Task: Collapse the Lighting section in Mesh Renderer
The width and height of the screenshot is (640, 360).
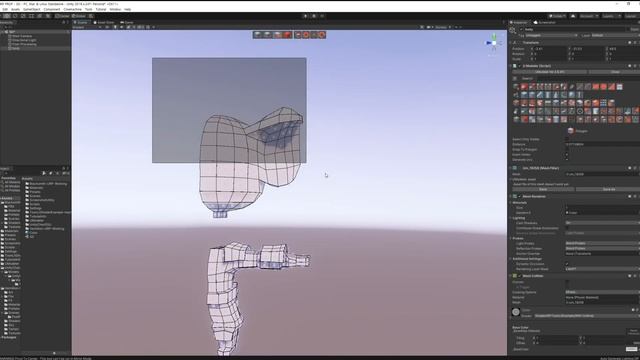Action: pos(511,218)
